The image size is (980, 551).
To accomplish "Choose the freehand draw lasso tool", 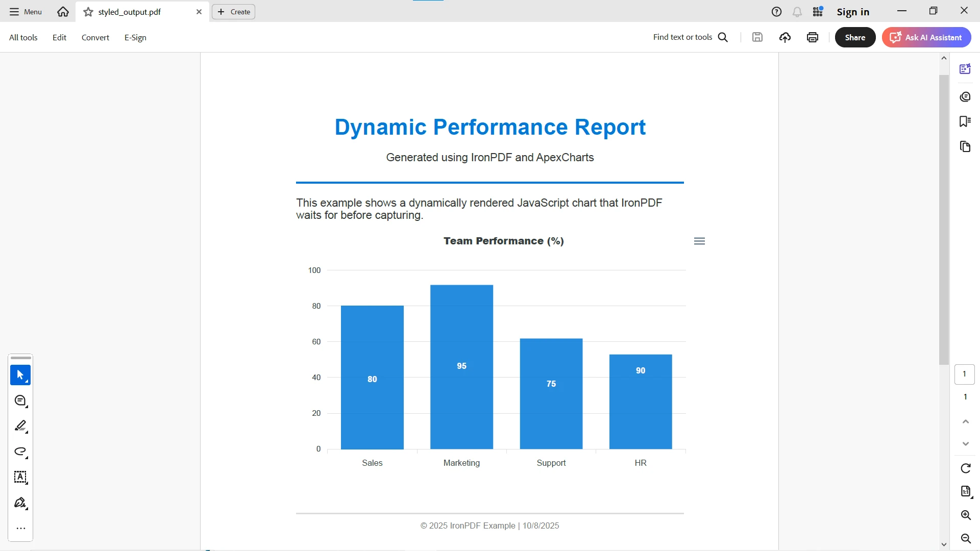I will click(x=20, y=452).
